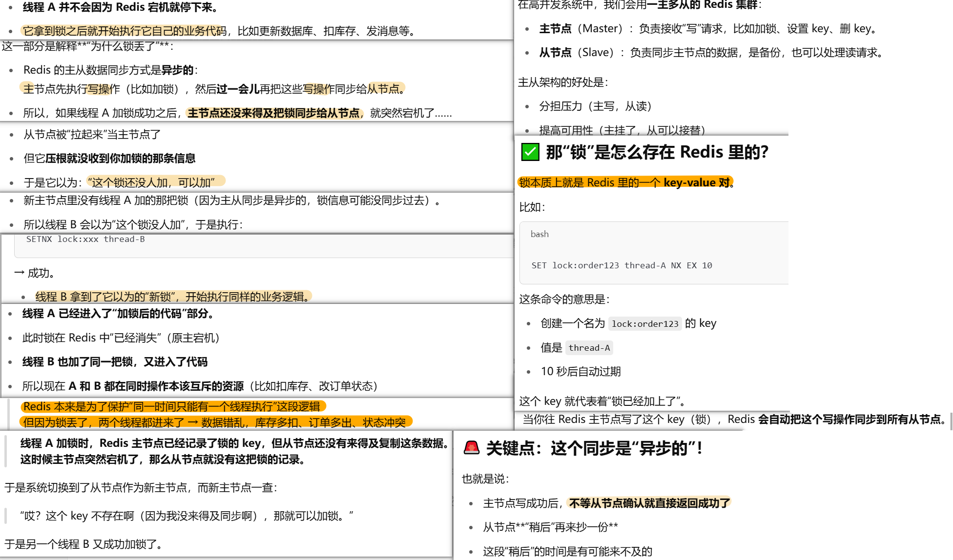This screenshot has height=560, width=953.
Task: Click the bullet starting "所以线程 B 会以为"
Action: click(133, 225)
